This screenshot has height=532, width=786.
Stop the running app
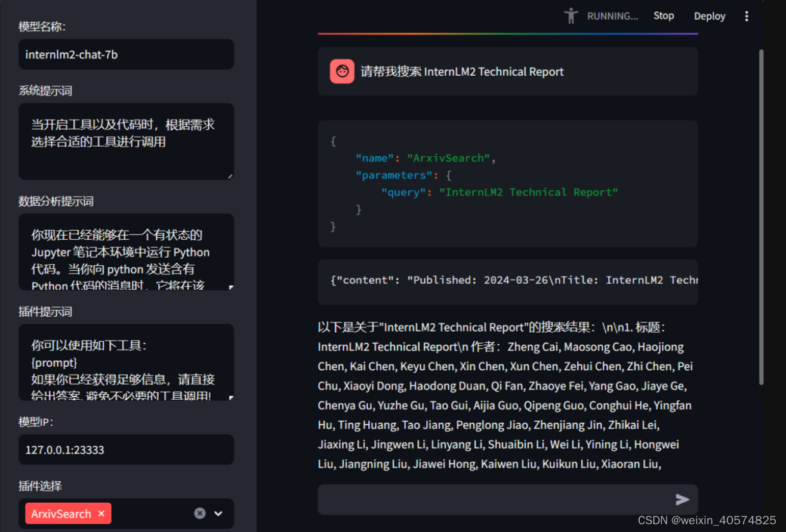664,16
